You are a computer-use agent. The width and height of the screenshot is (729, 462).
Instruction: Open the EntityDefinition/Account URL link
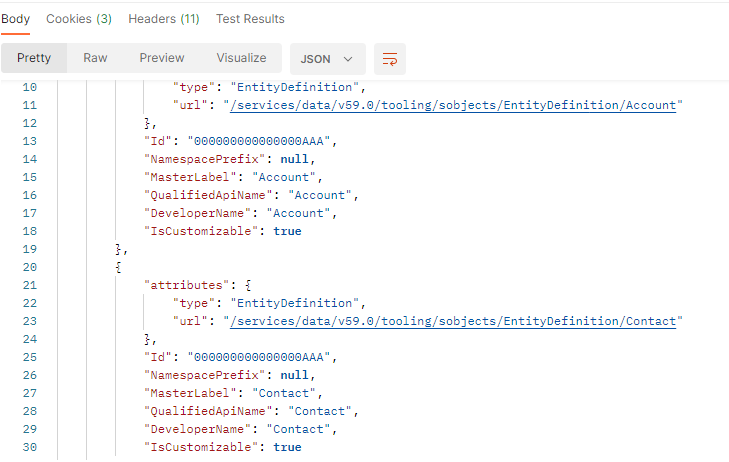click(x=453, y=106)
